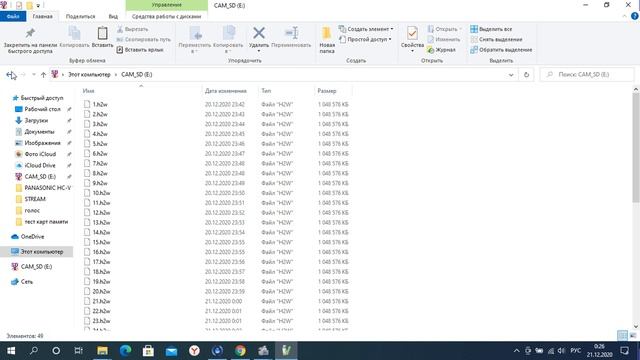Show hidden system tray icons chevron
Viewport: 640px width, 360px height.
[x=516, y=351]
